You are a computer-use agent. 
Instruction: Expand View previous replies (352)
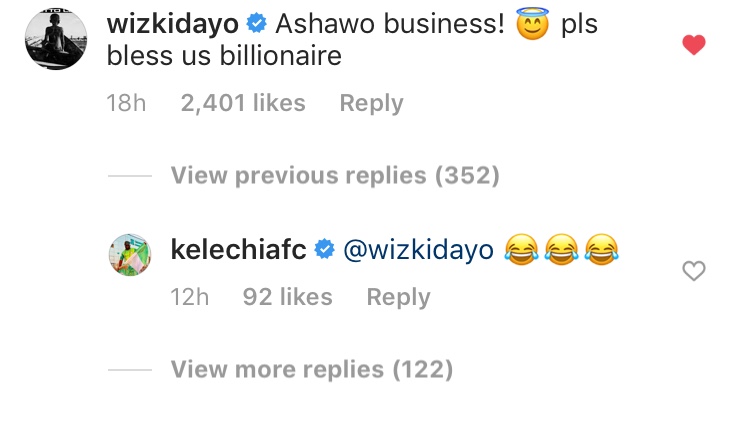[x=334, y=176]
